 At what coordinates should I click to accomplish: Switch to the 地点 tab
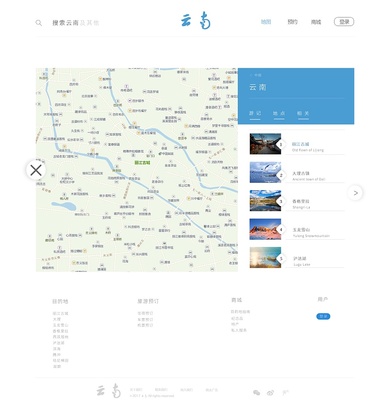[x=279, y=113]
